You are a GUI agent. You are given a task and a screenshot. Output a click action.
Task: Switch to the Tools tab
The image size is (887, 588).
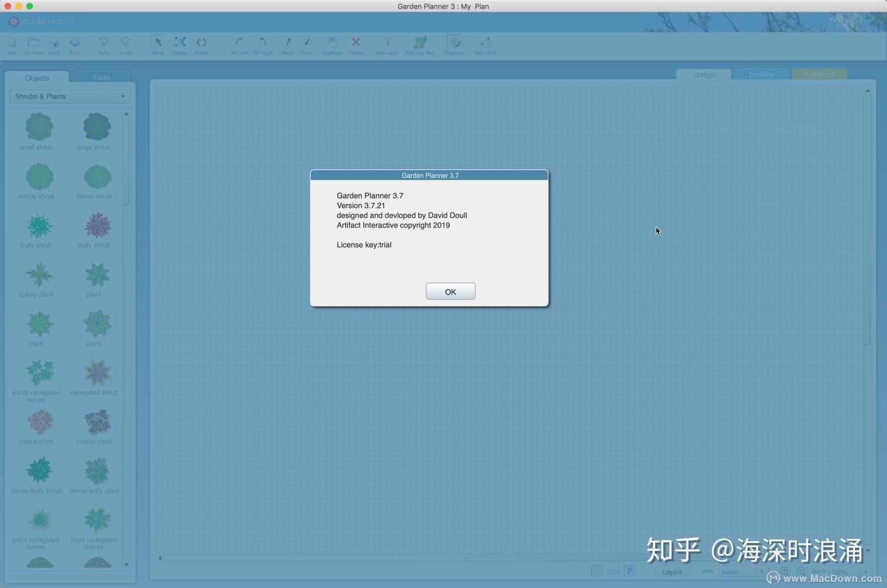tap(101, 77)
